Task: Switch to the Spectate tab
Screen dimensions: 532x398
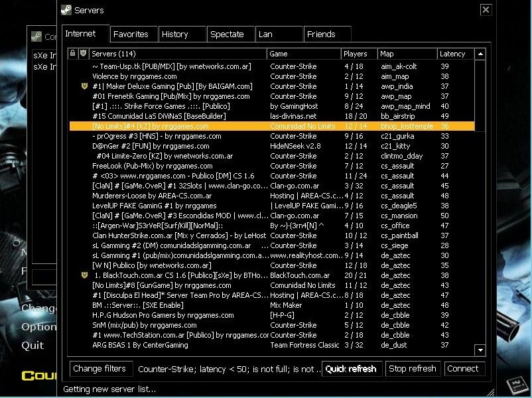Action: pos(231,34)
